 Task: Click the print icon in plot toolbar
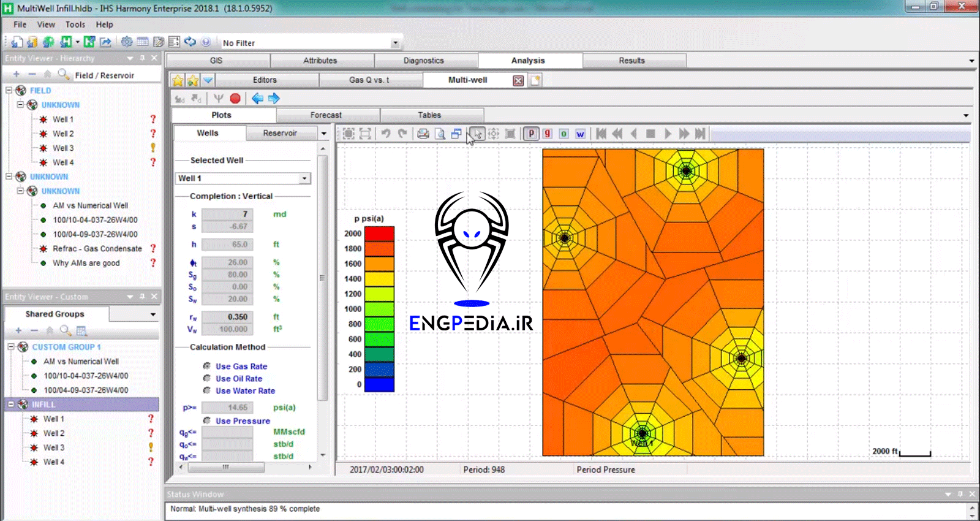pyautogui.click(x=423, y=134)
